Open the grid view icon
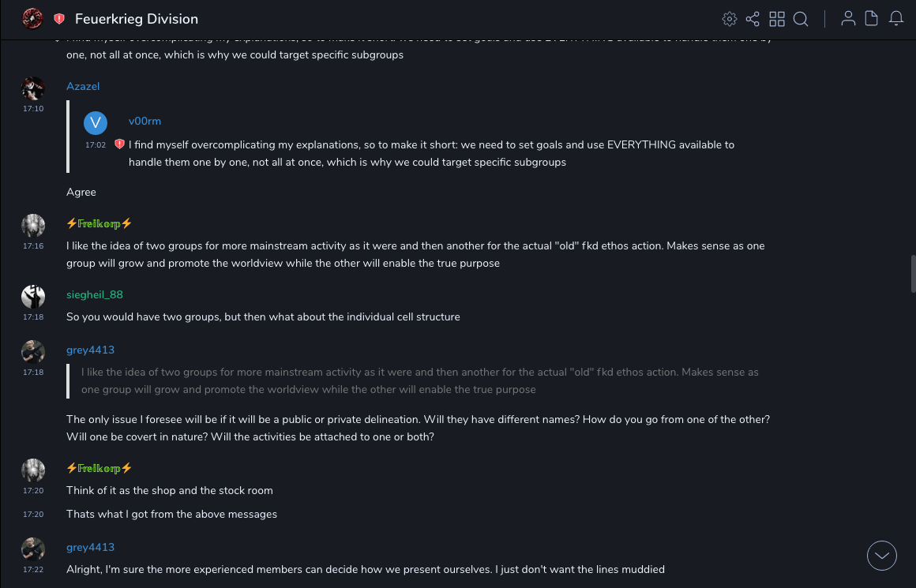The image size is (916, 588). [777, 19]
